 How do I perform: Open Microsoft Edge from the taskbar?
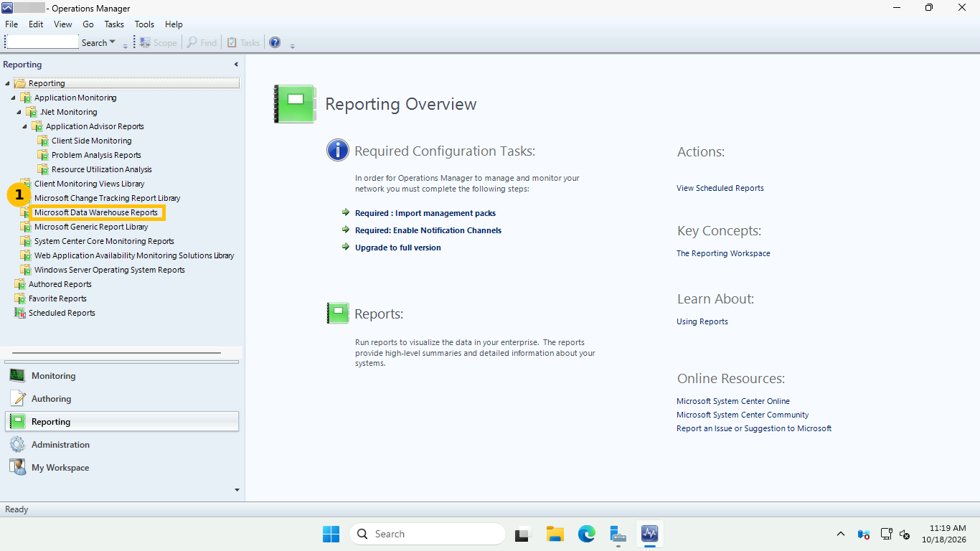tap(587, 534)
